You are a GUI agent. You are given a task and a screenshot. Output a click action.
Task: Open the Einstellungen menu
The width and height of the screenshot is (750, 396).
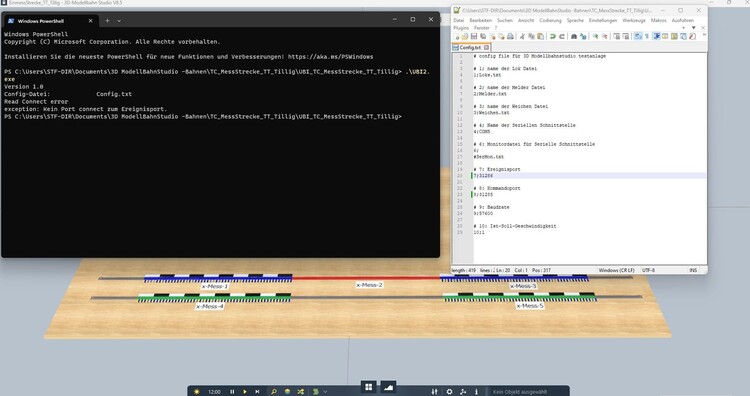coord(603,21)
